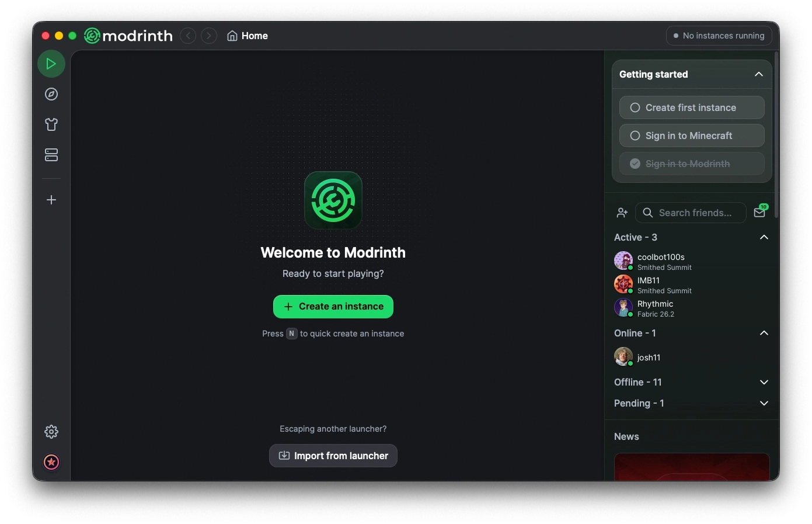This screenshot has width=812, height=524.
Task: Click the Modrinth logo in title bar
Action: pos(128,36)
